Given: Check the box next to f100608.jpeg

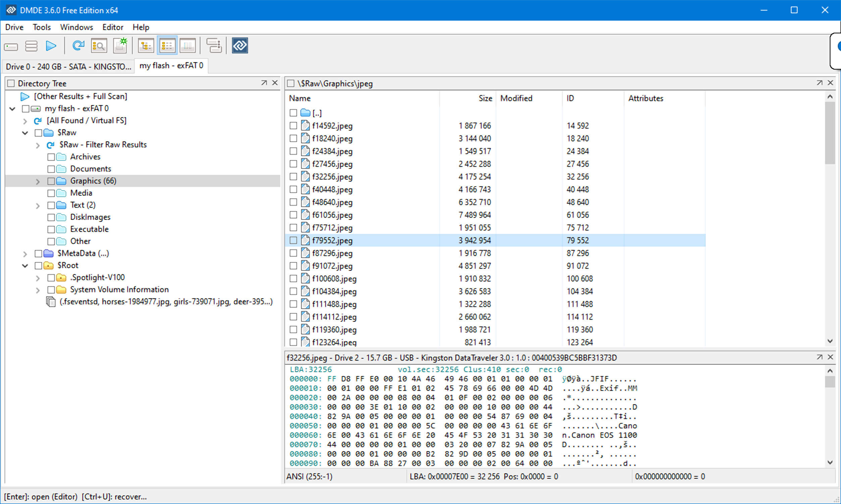Looking at the screenshot, I should (293, 279).
